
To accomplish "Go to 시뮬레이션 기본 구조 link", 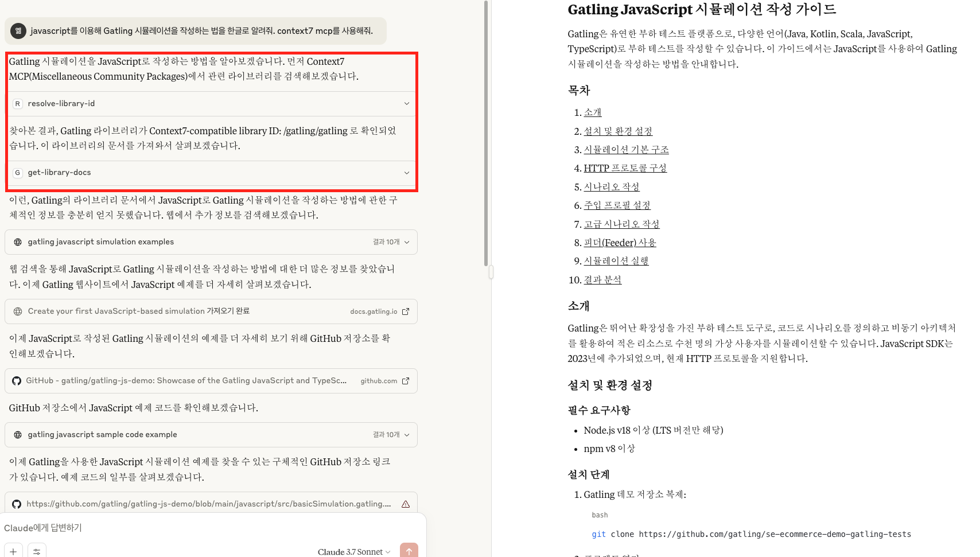I will click(x=626, y=150).
